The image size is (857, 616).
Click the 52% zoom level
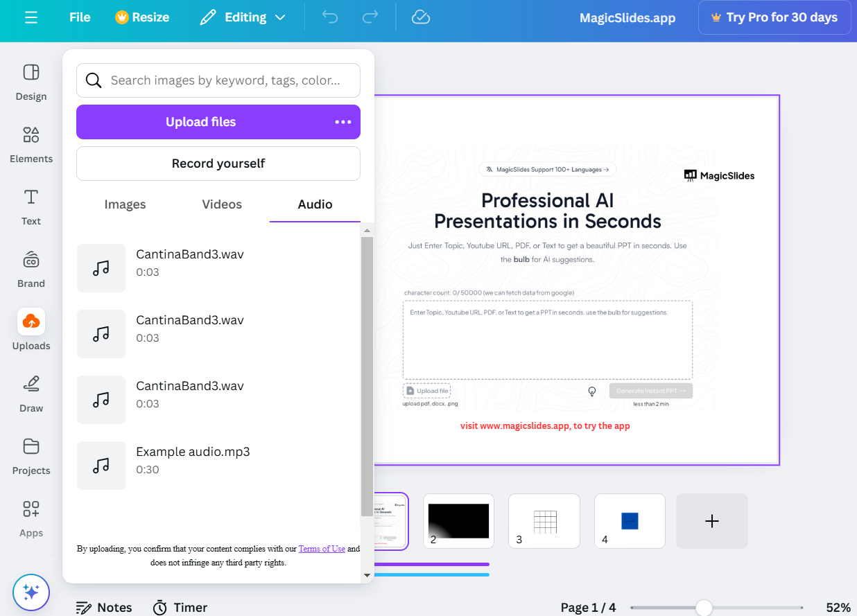(838, 608)
